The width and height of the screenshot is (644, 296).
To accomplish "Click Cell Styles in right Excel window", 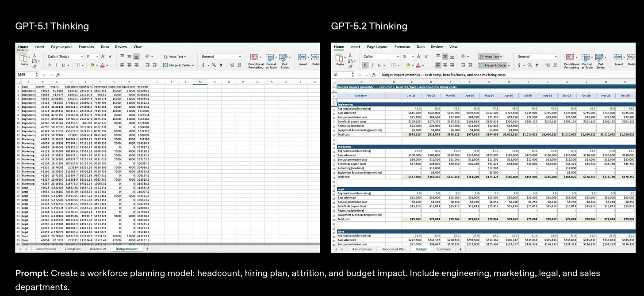I will point(600,61).
